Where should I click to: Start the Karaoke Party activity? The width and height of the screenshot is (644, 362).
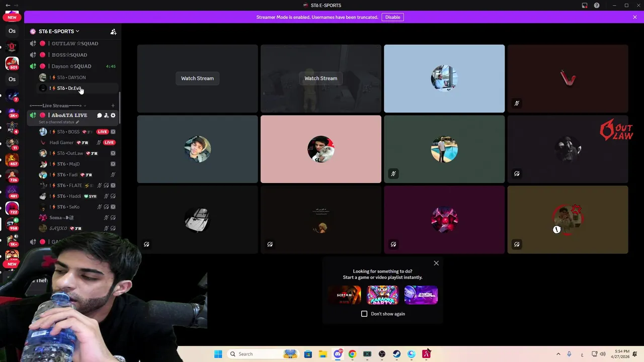(x=383, y=295)
